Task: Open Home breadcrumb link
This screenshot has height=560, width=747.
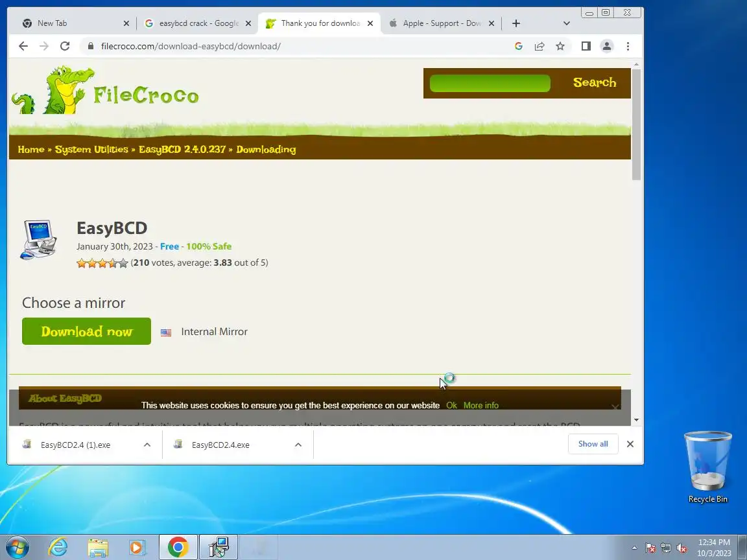Action: pyautogui.click(x=31, y=150)
